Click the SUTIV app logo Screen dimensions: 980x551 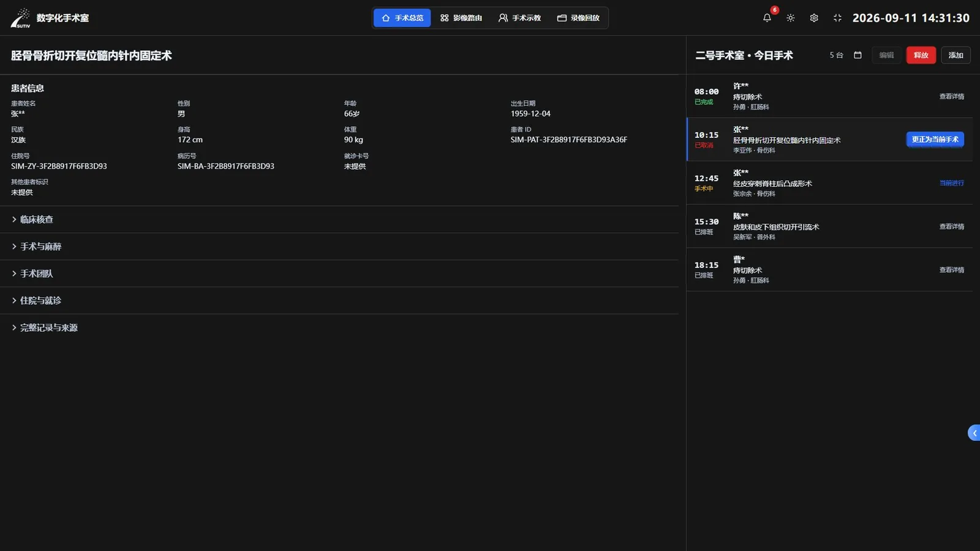20,18
